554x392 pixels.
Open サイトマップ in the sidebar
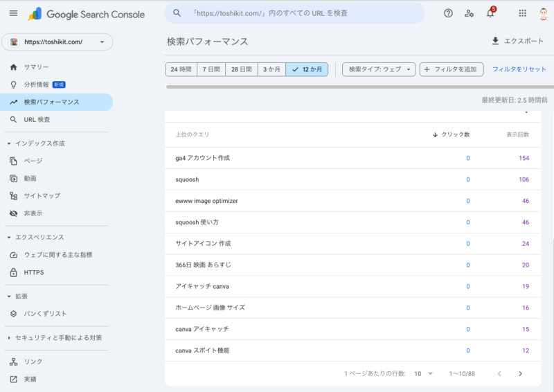point(57,196)
